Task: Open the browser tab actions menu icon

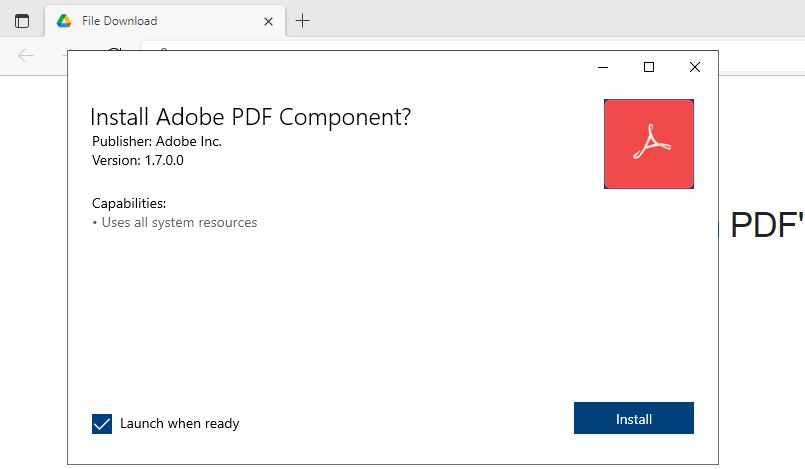Action: 22,21
